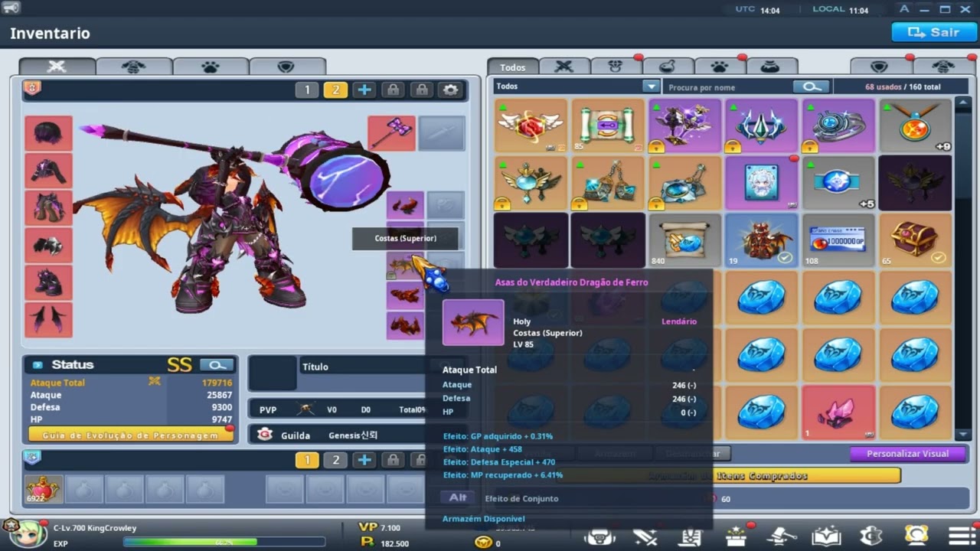Add a new equipment preset with plus button

coord(364,90)
